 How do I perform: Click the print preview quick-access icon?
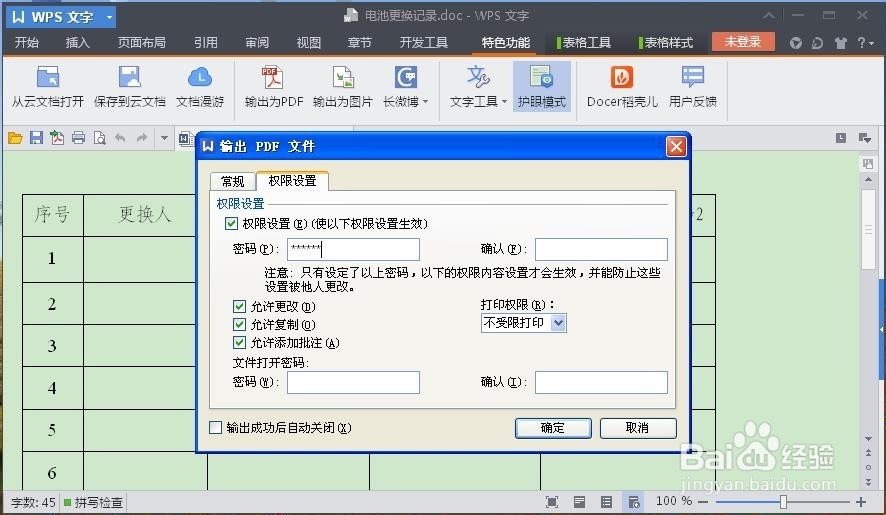pyautogui.click(x=99, y=137)
